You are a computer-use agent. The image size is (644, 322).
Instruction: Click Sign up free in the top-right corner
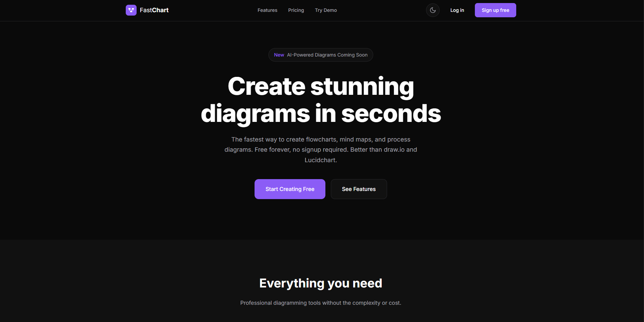coord(495,10)
